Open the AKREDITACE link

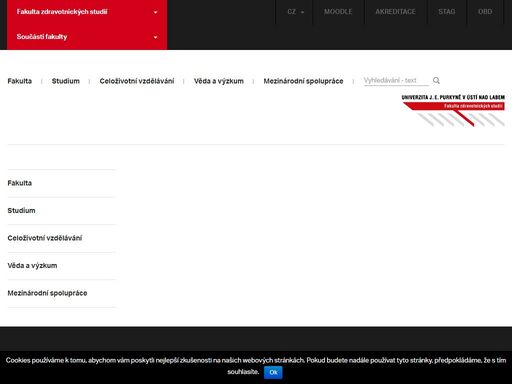(395, 12)
